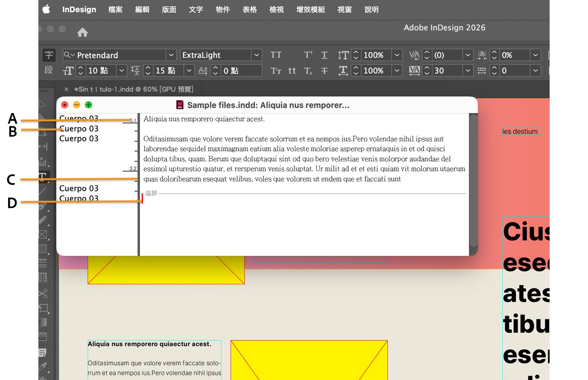Click the tracking VA icon
Screen dimensions: 588x380
click(x=414, y=71)
